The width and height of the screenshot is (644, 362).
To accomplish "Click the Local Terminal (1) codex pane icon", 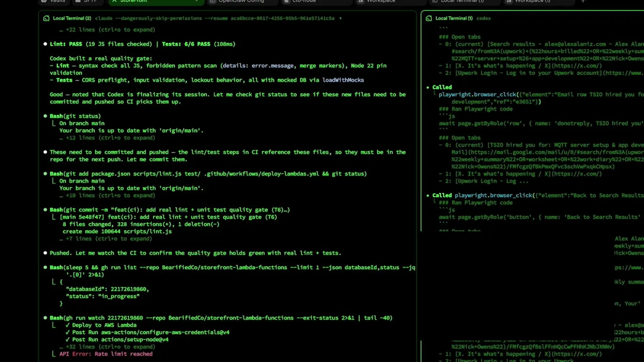I will pyautogui.click(x=429, y=18).
